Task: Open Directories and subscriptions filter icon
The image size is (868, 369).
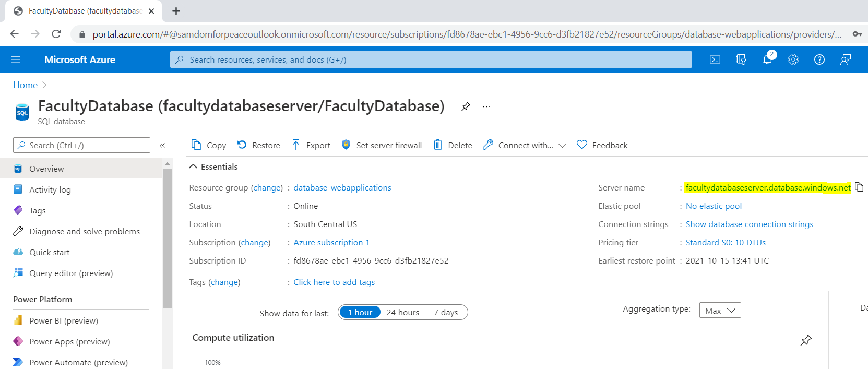Action: tap(741, 59)
